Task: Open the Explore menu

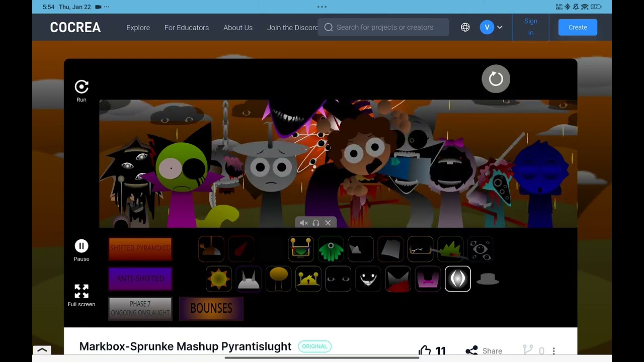Action: [138, 28]
